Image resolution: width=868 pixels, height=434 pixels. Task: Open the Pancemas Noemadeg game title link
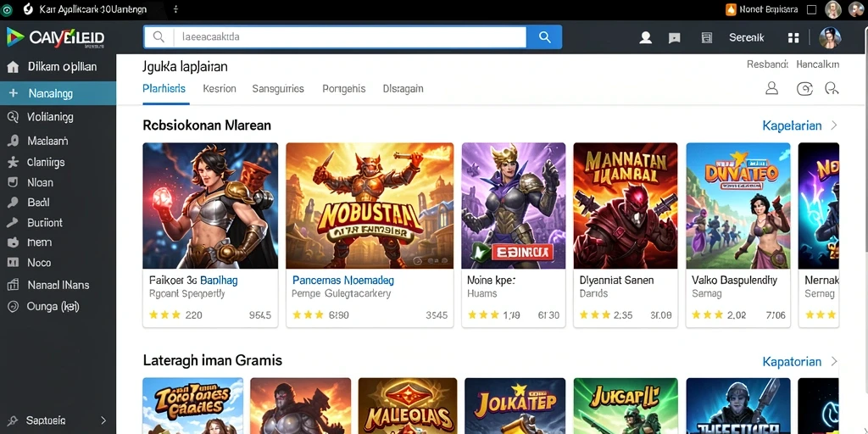[x=343, y=280]
